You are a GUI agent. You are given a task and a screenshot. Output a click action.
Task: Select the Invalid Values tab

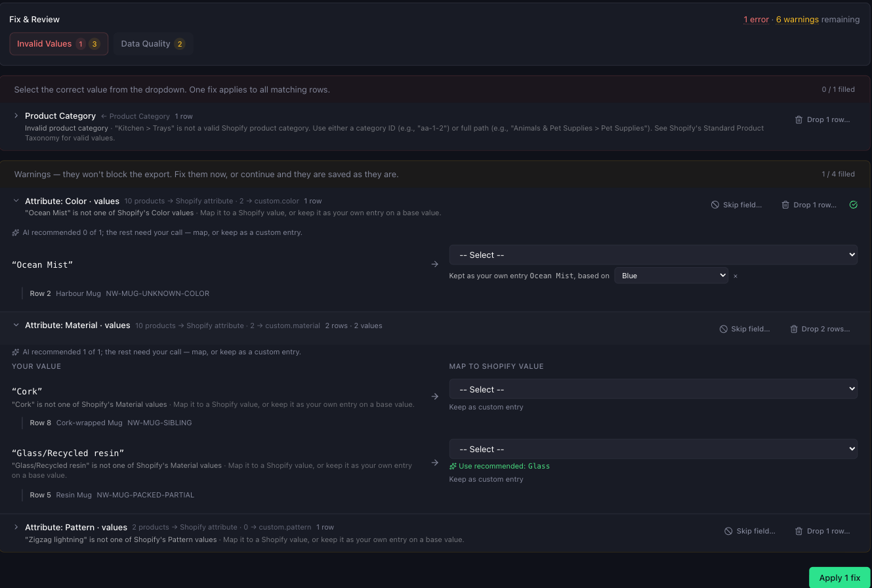coord(58,44)
